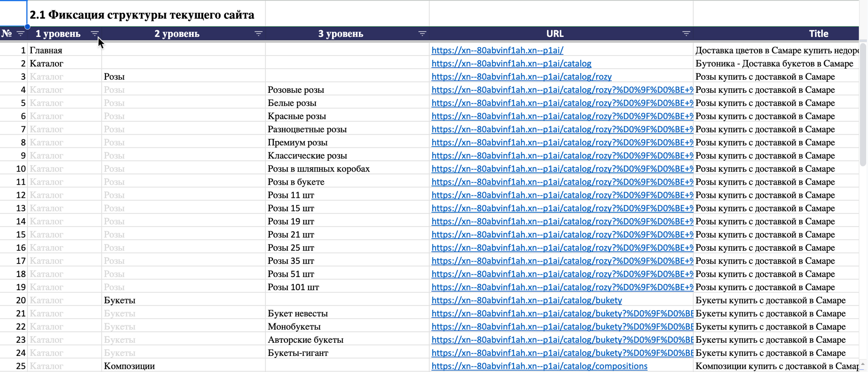Select the Title column header cell
Image resolution: width=868 pixels, height=372 pixels.
pyautogui.click(x=776, y=34)
